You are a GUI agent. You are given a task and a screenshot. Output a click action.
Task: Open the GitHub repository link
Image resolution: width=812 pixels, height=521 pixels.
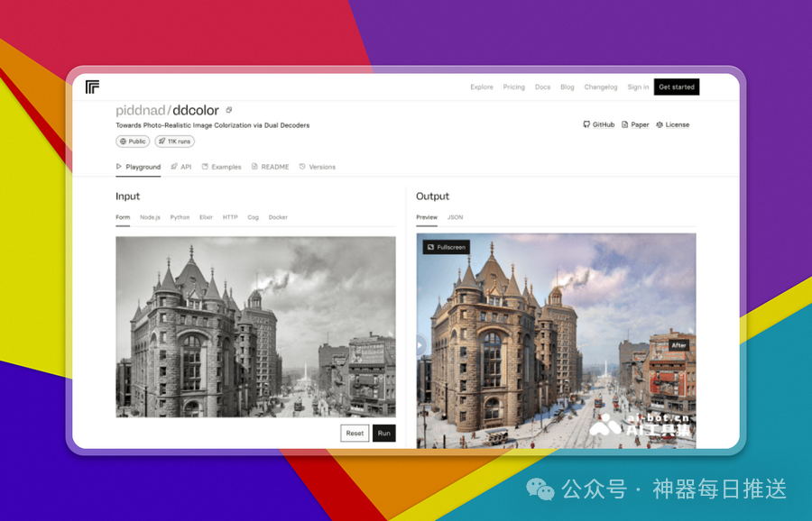tap(599, 124)
